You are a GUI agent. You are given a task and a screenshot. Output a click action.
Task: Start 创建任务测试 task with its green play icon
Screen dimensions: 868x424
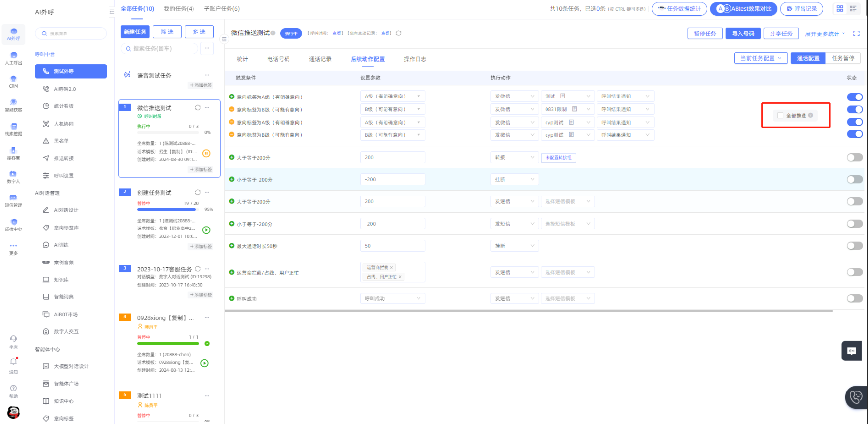[x=206, y=230]
